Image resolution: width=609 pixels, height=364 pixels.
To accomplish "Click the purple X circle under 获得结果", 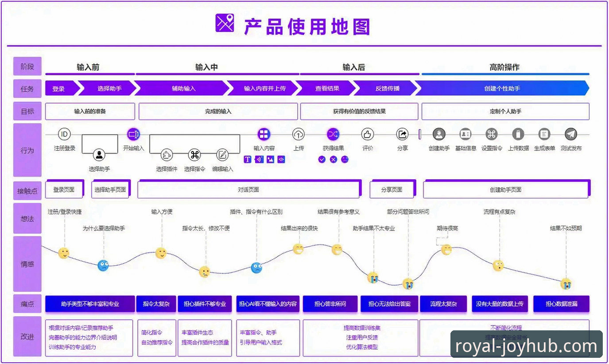I will pyautogui.click(x=334, y=159).
